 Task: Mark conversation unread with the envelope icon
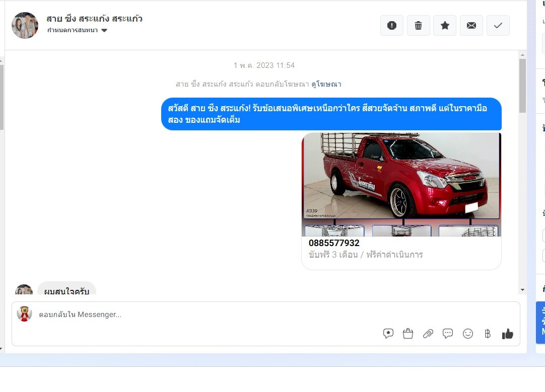coord(471,26)
